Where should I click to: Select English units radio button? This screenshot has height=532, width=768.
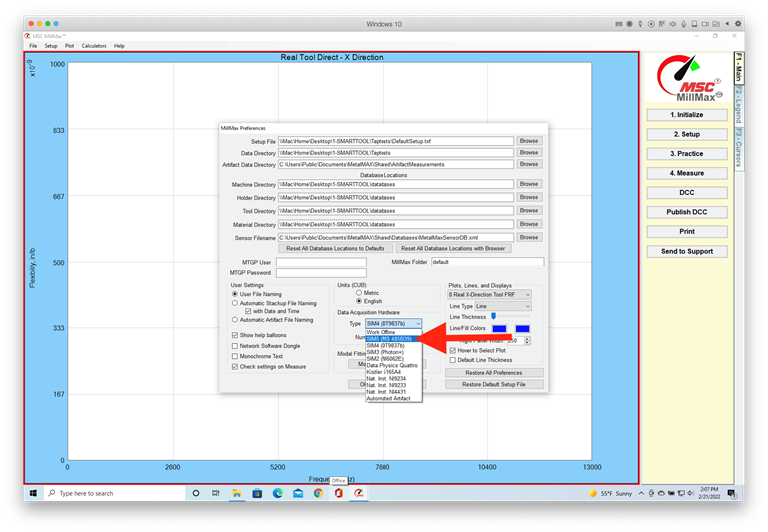(359, 301)
